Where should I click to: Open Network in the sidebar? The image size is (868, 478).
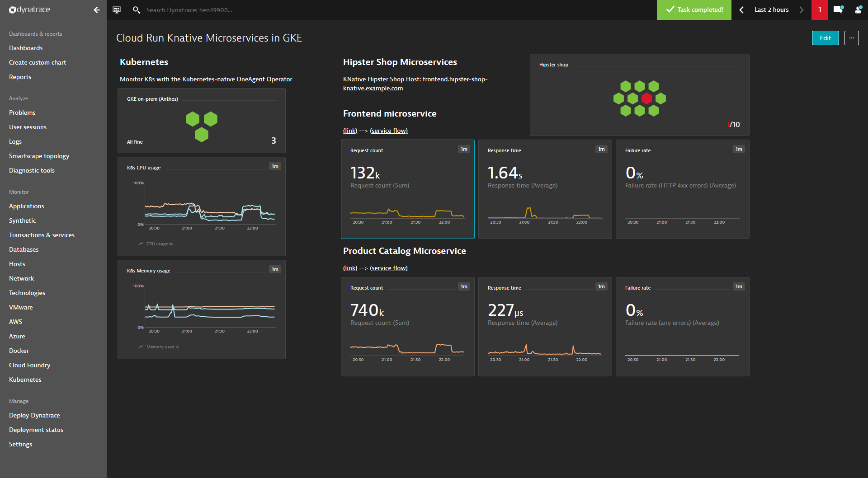click(x=22, y=278)
